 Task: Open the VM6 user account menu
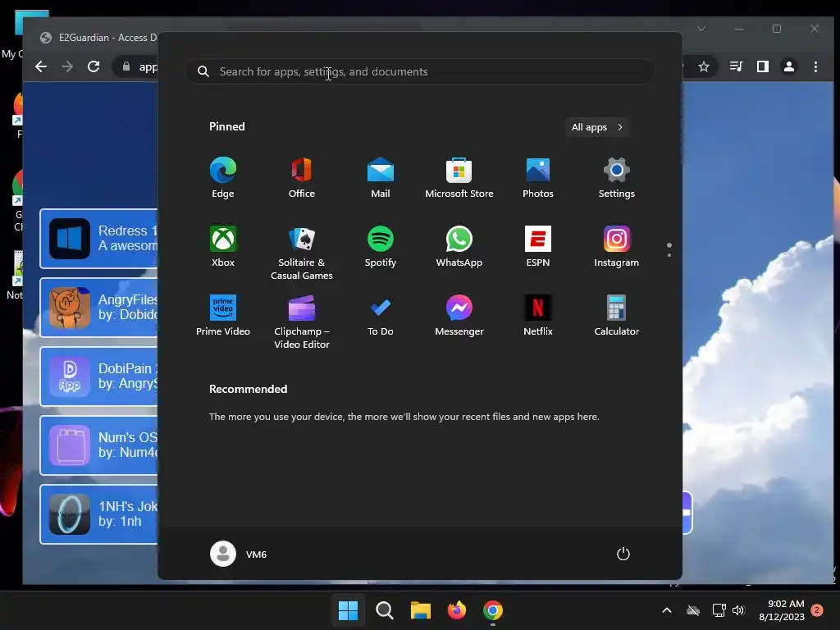pyautogui.click(x=239, y=554)
